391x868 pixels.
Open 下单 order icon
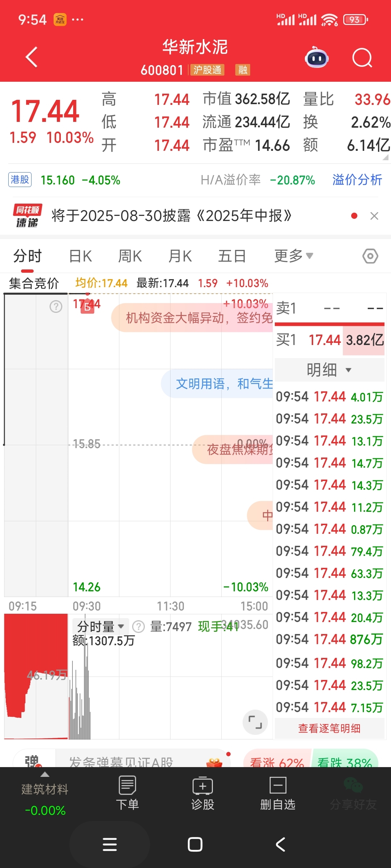click(127, 793)
